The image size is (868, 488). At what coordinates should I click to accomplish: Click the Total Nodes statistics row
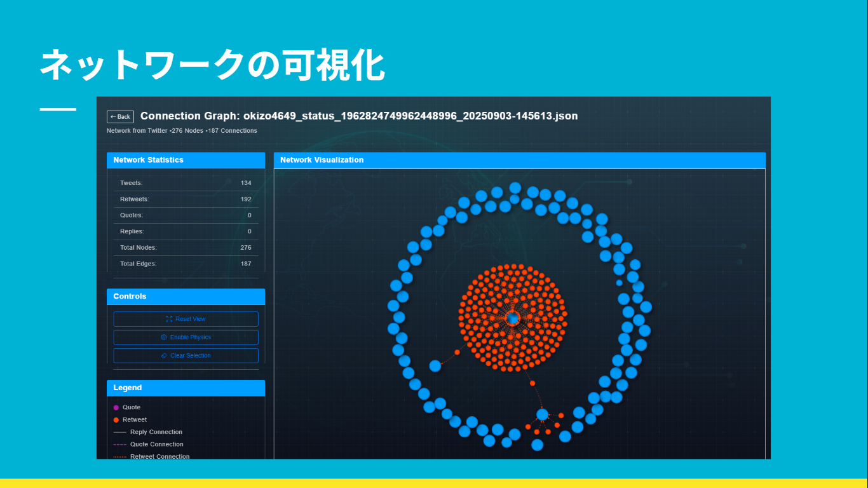(x=186, y=248)
